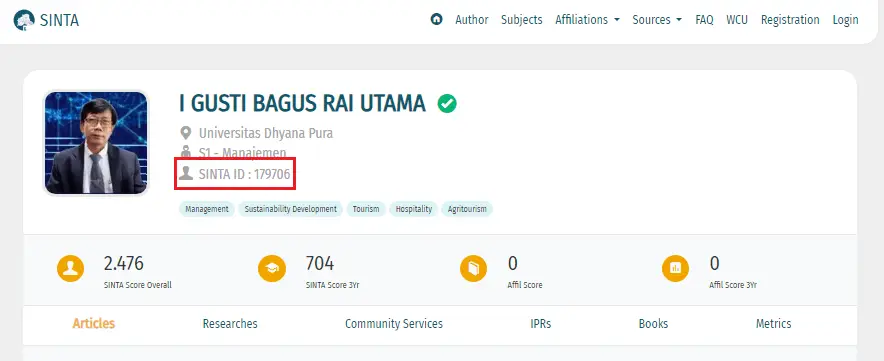Click the Sustainability Development subject tag
Image resolution: width=884 pixels, height=361 pixels.
(290, 209)
